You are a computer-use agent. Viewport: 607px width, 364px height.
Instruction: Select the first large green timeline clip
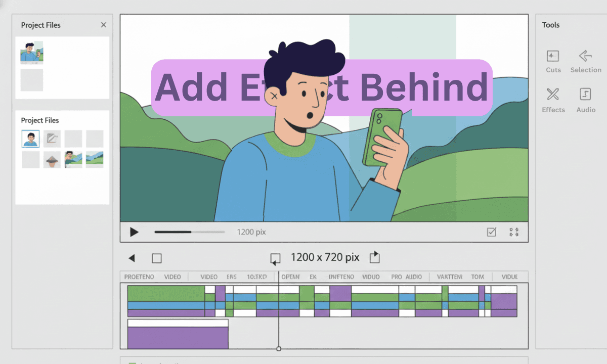coord(166,293)
